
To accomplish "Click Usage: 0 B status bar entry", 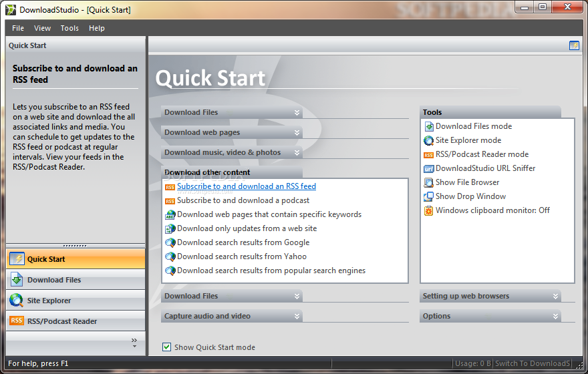I will click(x=473, y=363).
